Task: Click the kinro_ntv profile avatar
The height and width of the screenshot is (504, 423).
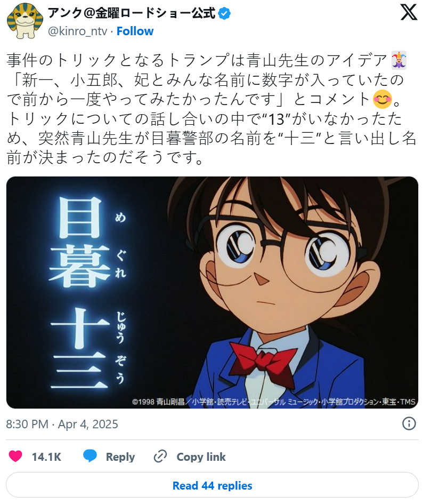Action: (25, 21)
